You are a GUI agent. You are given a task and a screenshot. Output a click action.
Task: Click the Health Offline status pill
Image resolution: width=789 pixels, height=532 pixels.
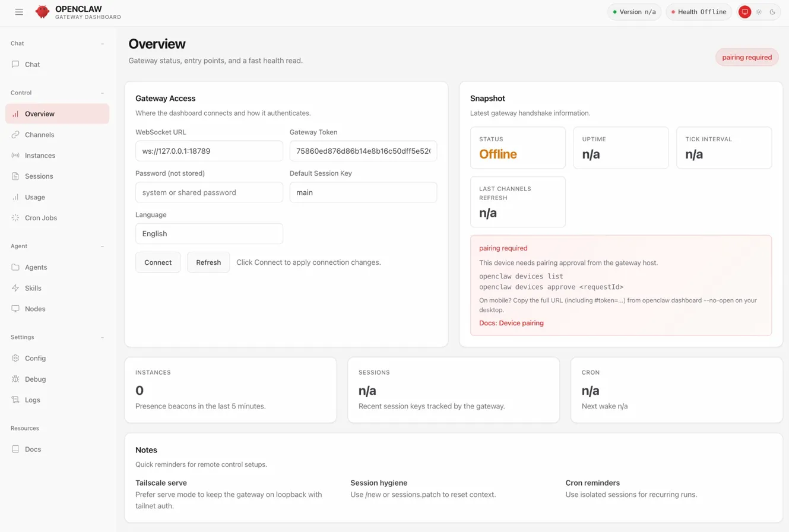click(x=699, y=12)
